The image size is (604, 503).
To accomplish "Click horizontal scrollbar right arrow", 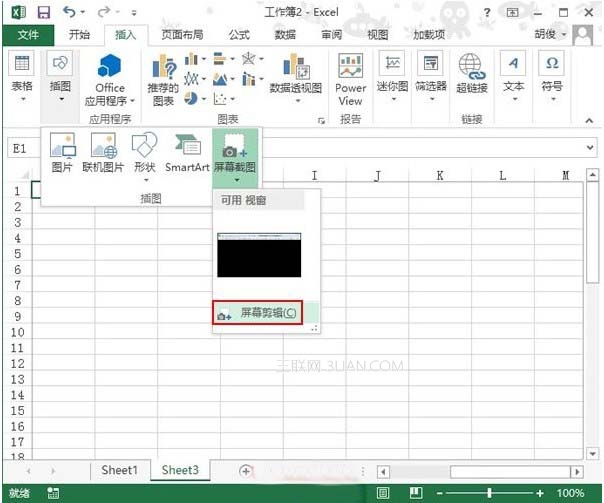I will (x=577, y=472).
